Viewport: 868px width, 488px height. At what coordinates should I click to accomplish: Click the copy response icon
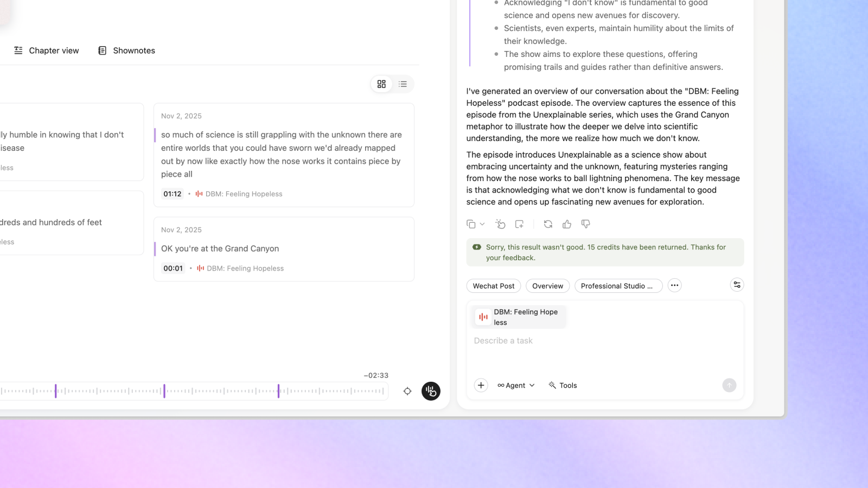click(x=471, y=224)
